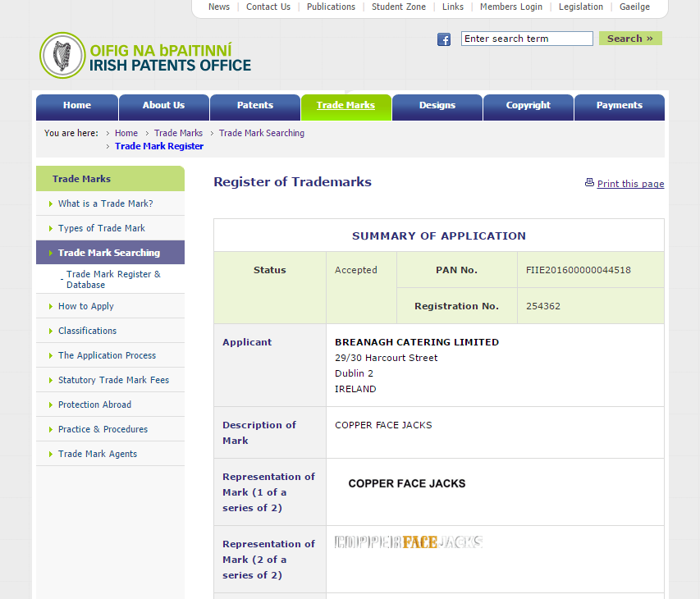Open the Publications top link
The width and height of the screenshot is (700, 599).
tap(331, 7)
